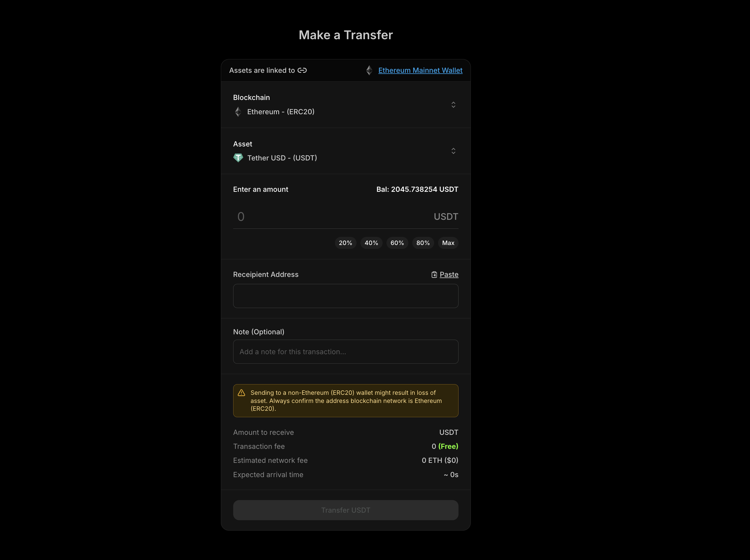Click the Paste link for recipient address
750x560 pixels.
449,274
